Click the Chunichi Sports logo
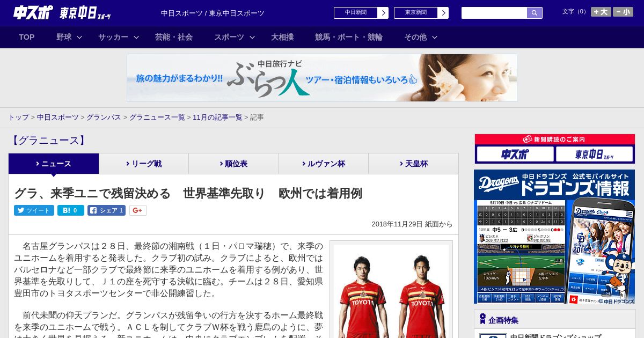 [x=33, y=13]
